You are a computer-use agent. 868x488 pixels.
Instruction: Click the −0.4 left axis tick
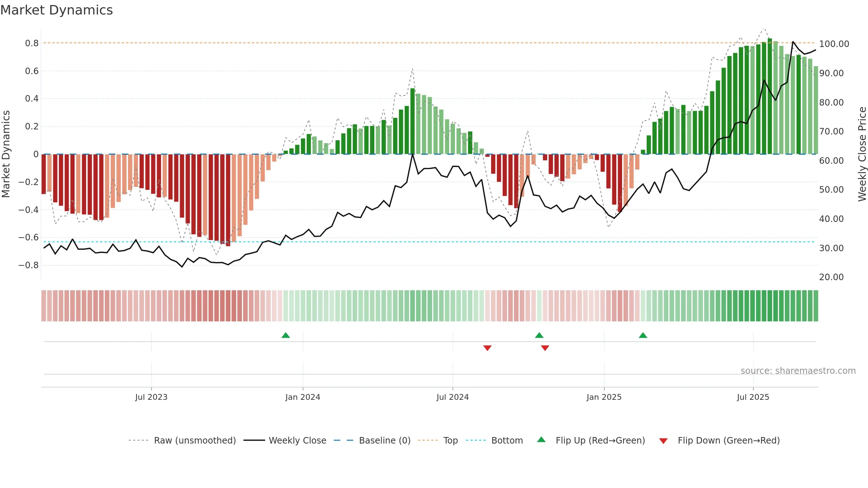29,210
